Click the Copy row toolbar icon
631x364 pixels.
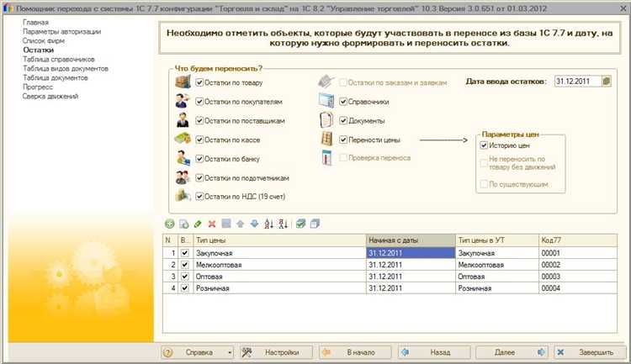coord(183,224)
